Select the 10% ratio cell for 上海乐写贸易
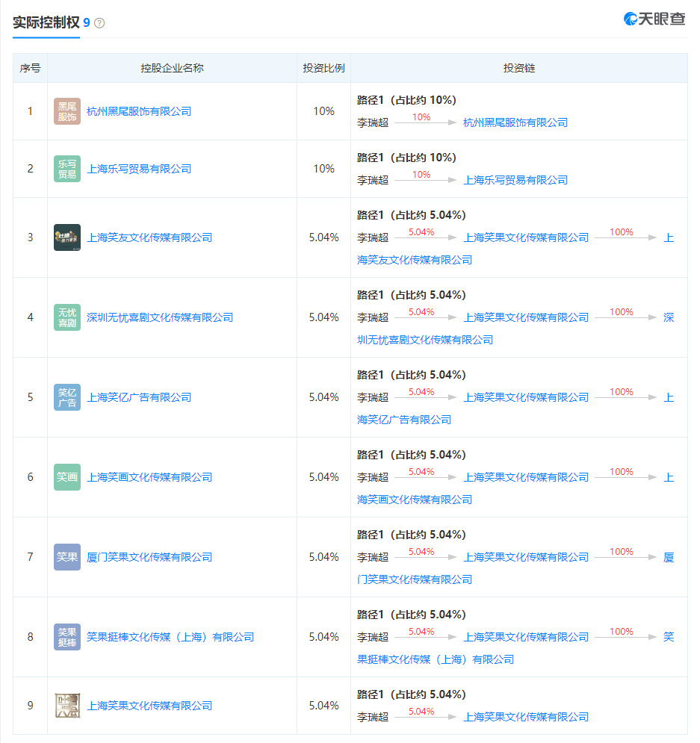This screenshot has width=700, height=743. [323, 169]
